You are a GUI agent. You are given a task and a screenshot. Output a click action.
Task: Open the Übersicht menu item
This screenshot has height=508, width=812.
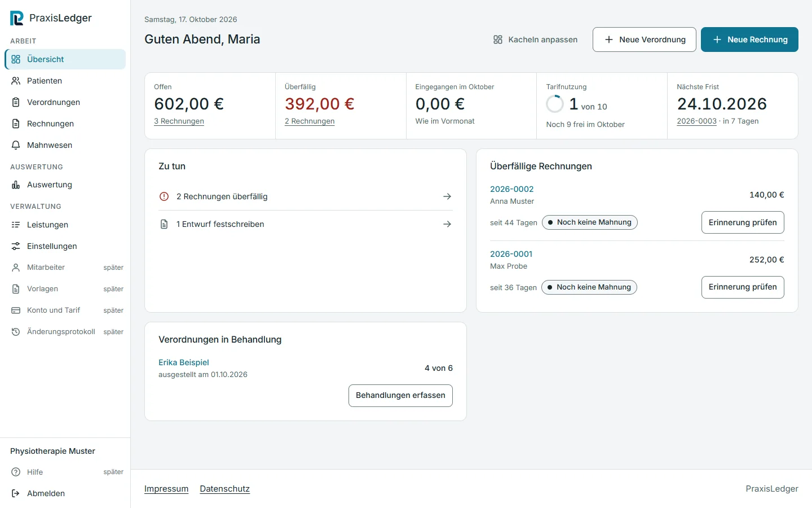pyautogui.click(x=65, y=59)
